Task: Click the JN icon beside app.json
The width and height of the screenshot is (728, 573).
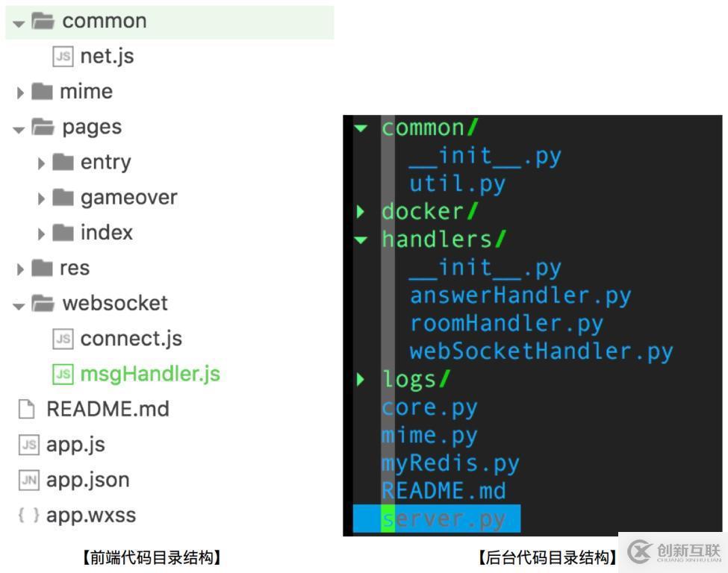Action: point(28,480)
